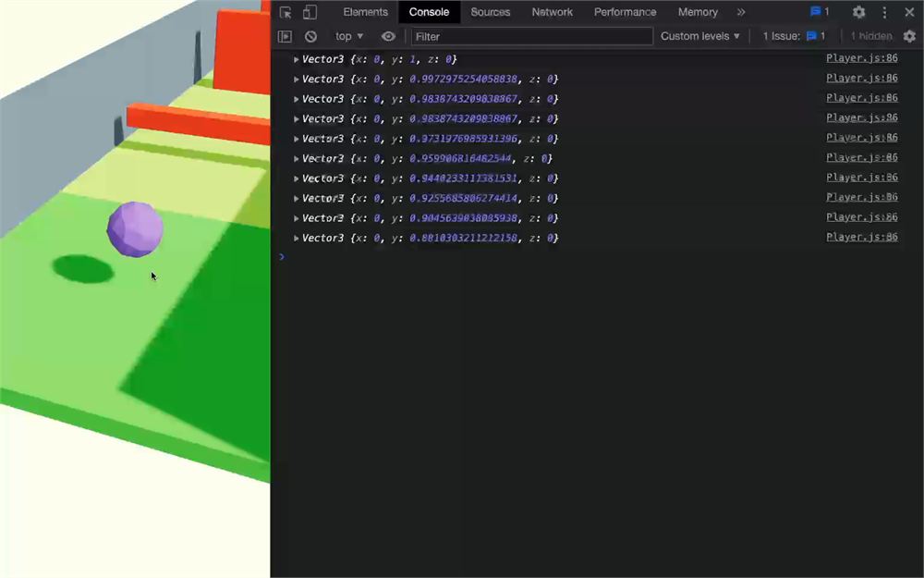Go to the Performance tab
This screenshot has height=578, width=924.
pos(625,12)
